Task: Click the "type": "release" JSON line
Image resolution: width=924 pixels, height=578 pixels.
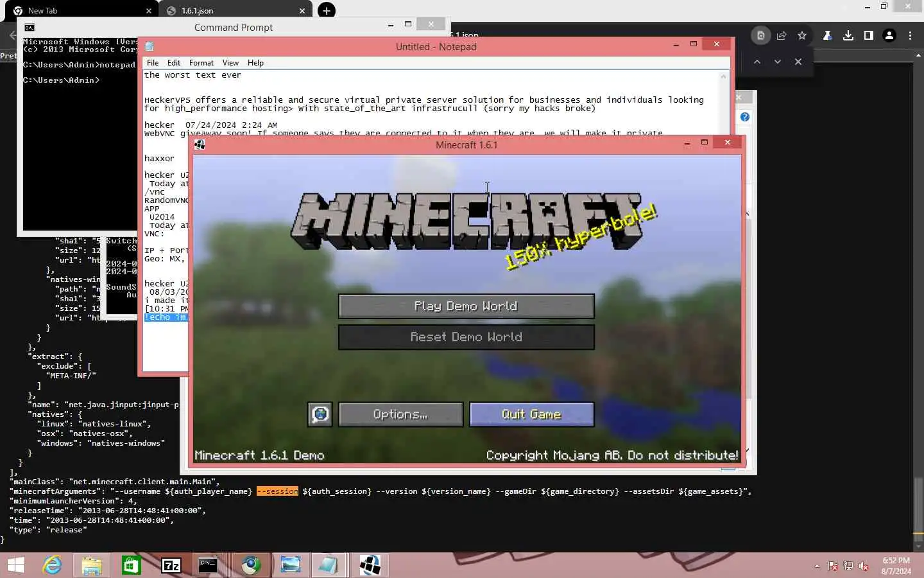Action: [x=48, y=530]
